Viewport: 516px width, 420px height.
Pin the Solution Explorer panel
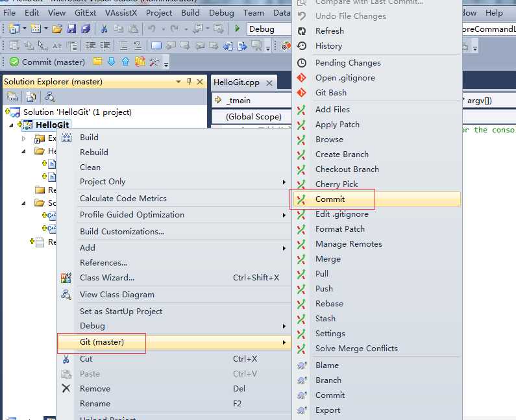click(190, 81)
